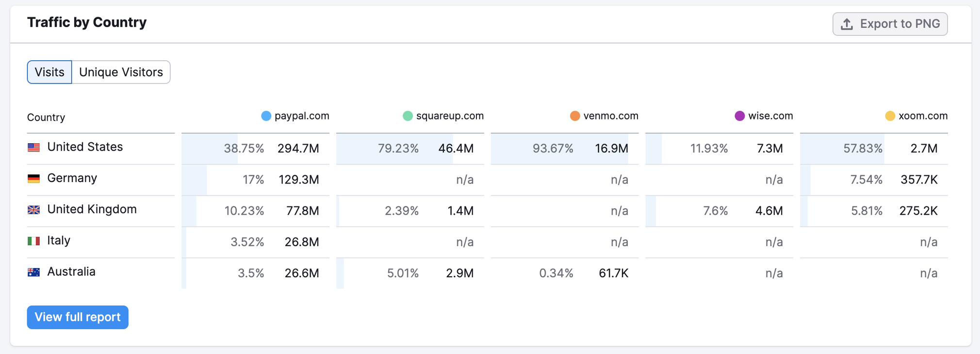Image resolution: width=980 pixels, height=354 pixels.
Task: Click the 4.6M visits value
Action: 769,211
